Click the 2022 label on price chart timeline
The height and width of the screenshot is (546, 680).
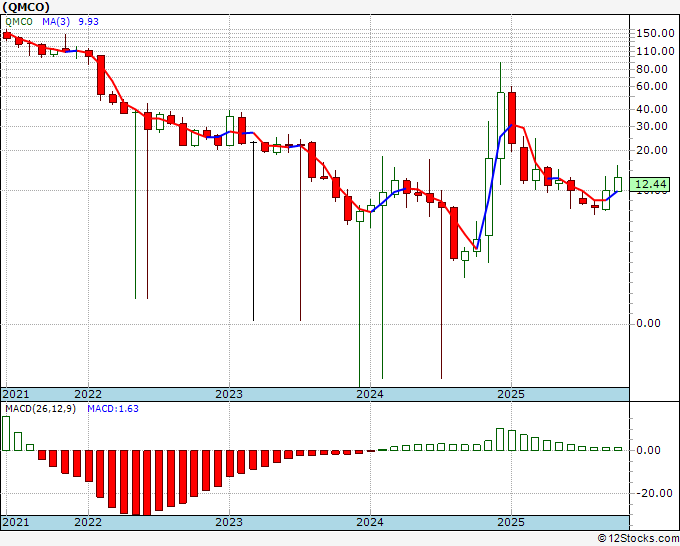coord(88,394)
